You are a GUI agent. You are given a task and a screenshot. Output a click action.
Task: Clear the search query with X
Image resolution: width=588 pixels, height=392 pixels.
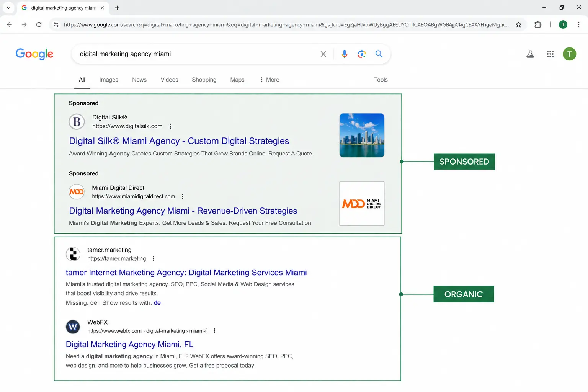(323, 54)
